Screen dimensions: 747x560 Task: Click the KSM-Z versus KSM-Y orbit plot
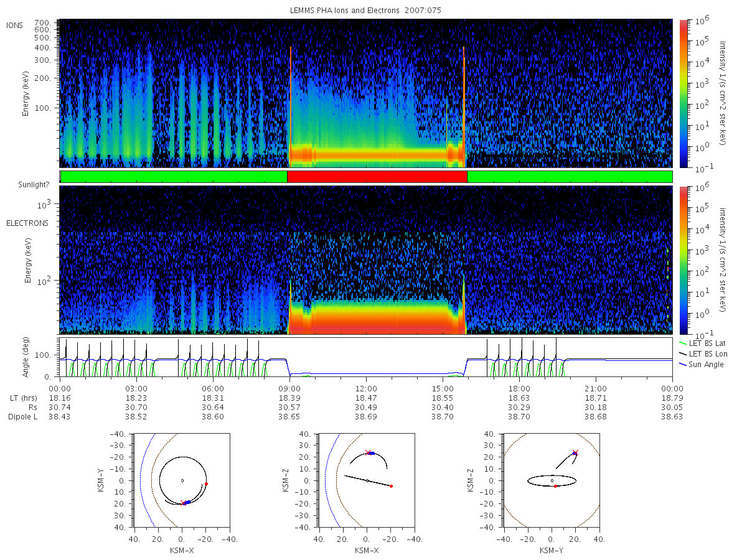552,480
